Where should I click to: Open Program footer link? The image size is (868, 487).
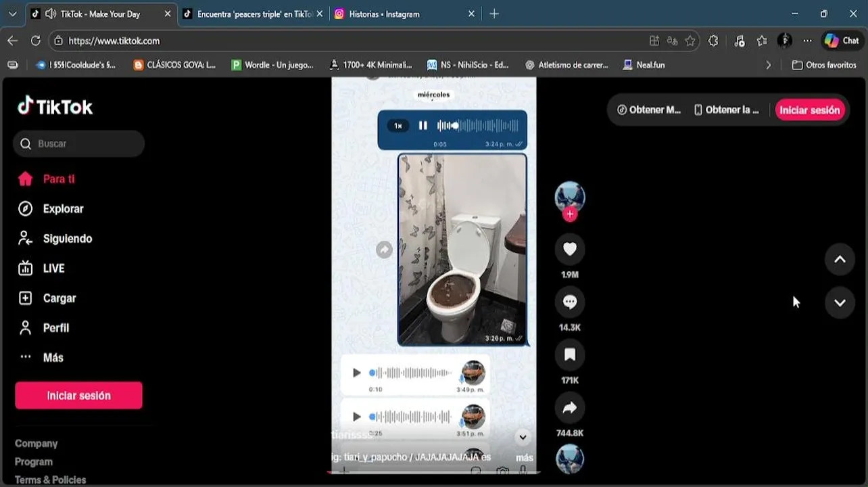tap(34, 462)
